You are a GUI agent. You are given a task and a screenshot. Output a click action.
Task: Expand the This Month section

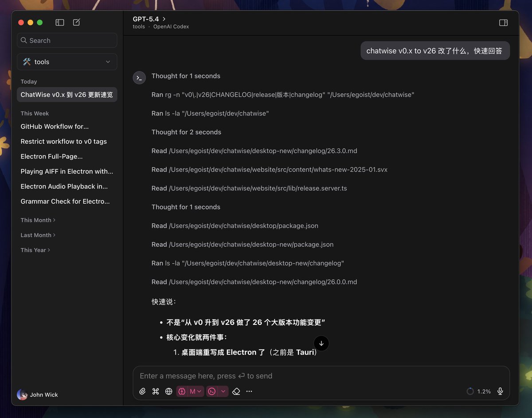click(38, 220)
